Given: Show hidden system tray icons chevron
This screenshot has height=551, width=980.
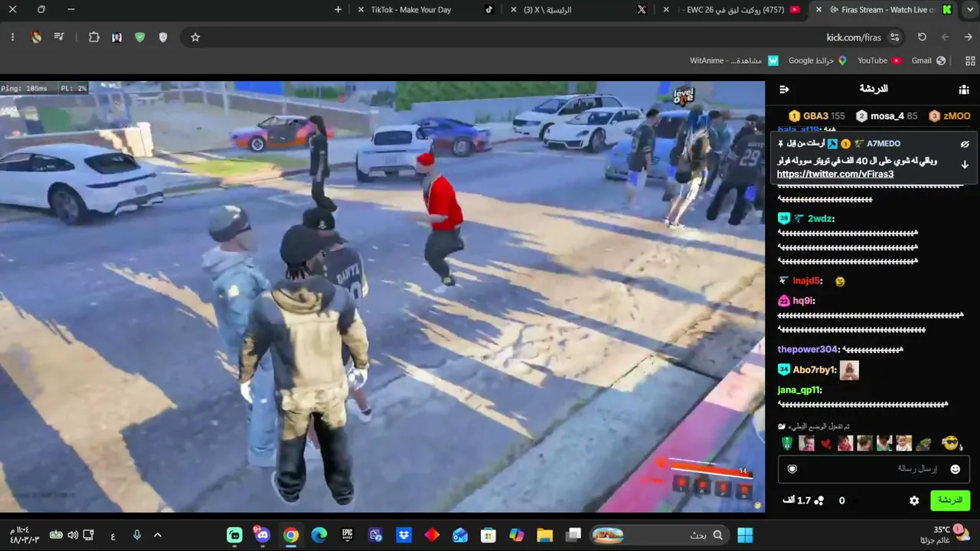Looking at the screenshot, I should point(158,535).
